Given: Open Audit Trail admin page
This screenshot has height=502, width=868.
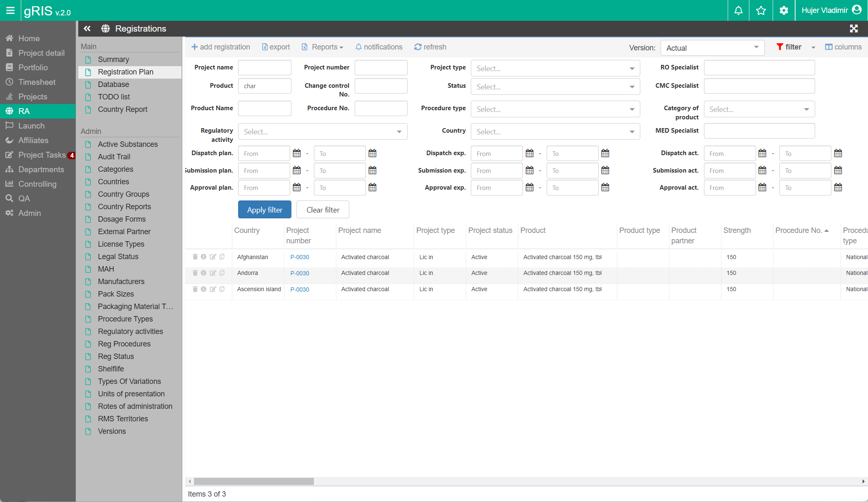Looking at the screenshot, I should coord(114,157).
